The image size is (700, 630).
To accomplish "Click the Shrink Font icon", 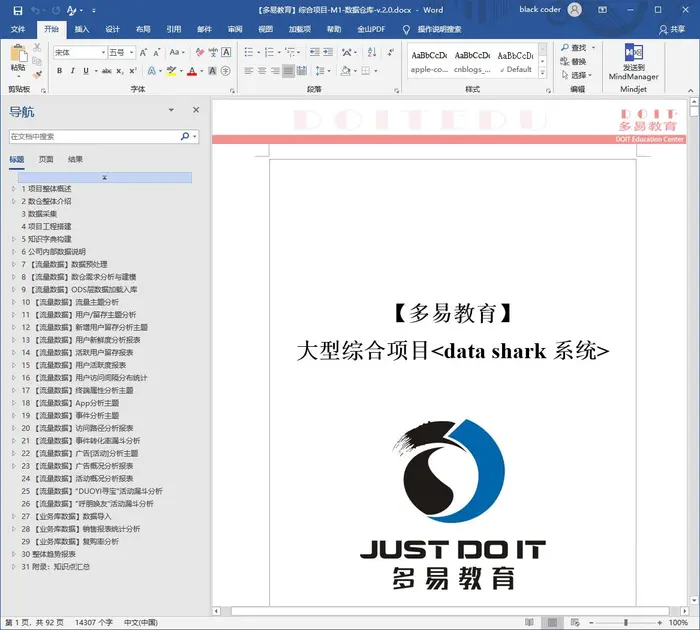I will coord(157,53).
